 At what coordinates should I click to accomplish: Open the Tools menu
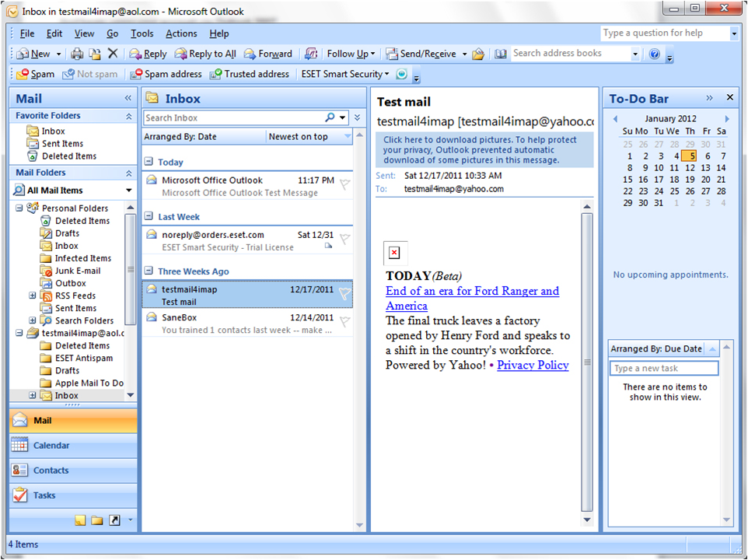click(x=142, y=34)
